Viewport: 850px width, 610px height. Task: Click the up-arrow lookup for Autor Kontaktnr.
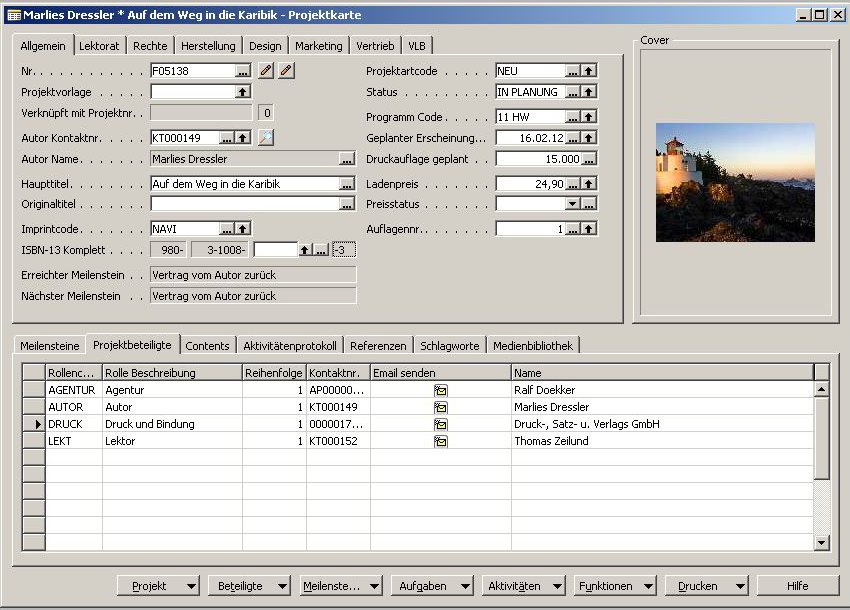[243, 138]
